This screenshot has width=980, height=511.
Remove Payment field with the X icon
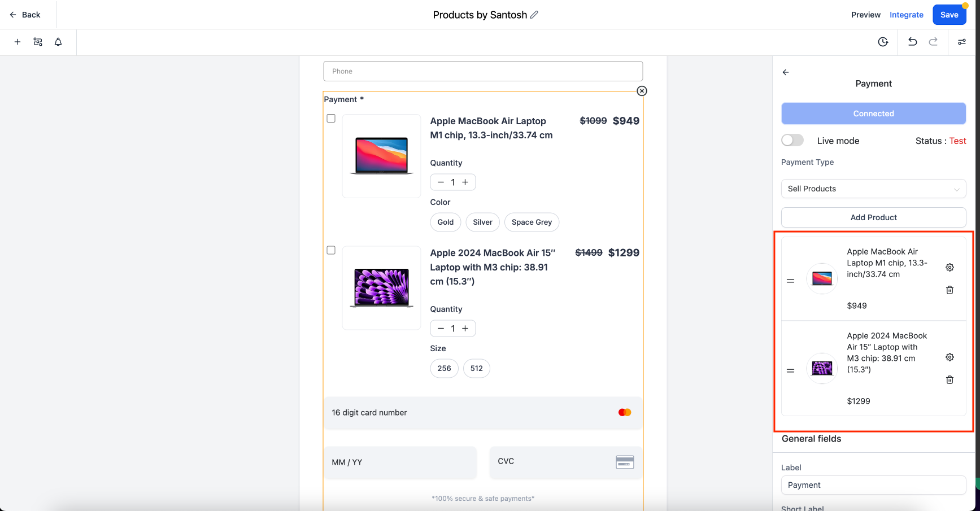click(x=642, y=91)
